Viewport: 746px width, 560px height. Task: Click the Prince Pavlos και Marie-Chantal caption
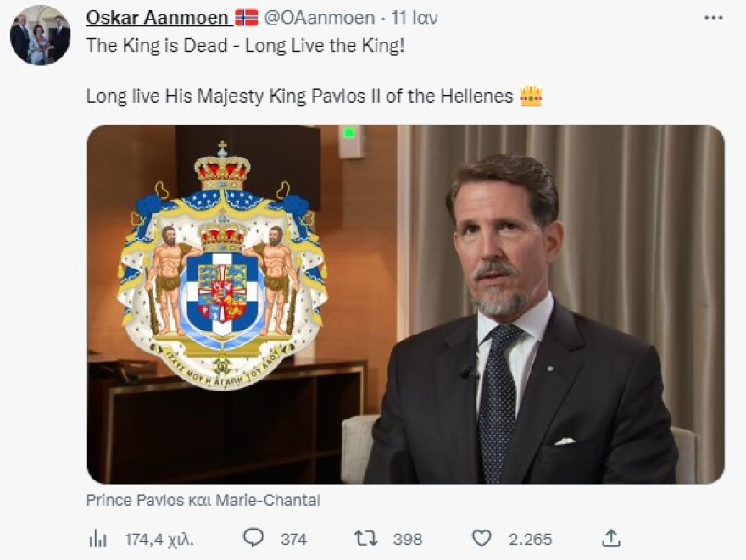203,500
